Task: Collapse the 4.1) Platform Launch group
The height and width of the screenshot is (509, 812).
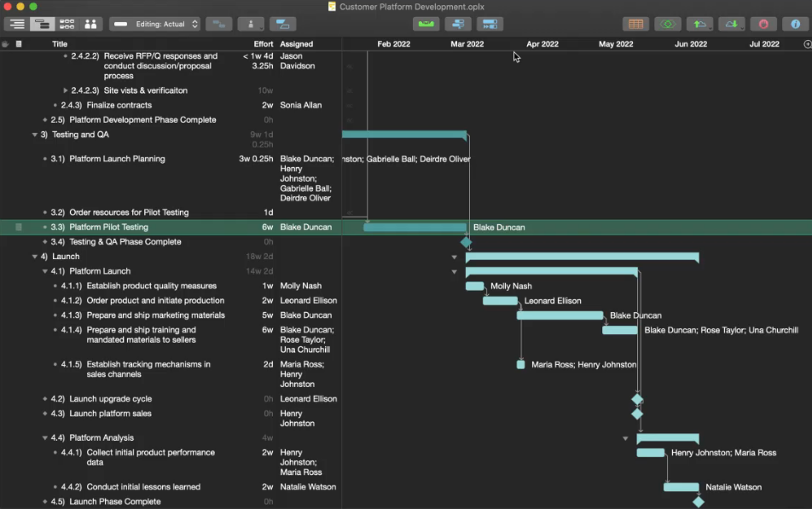Action: (x=45, y=271)
